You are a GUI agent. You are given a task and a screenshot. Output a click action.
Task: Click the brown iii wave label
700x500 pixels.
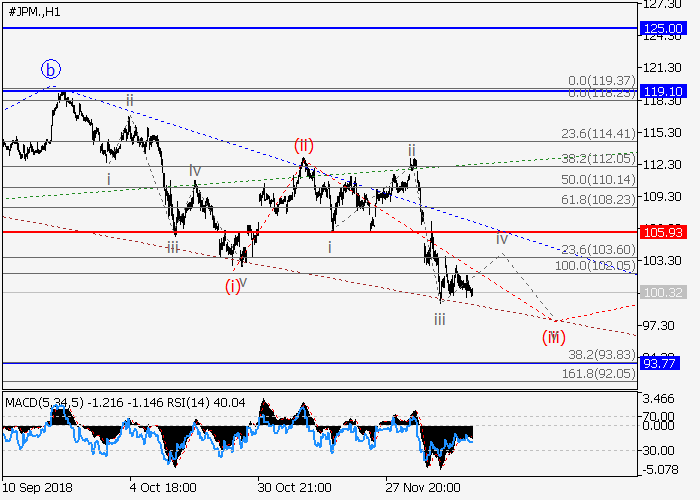173,247
